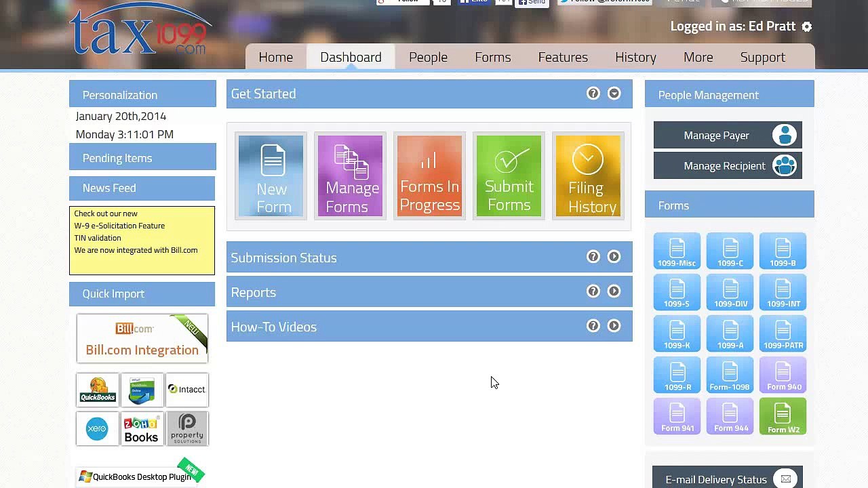Select the 1099-DIV form icon
This screenshot has height=488, width=868.
[x=730, y=292]
